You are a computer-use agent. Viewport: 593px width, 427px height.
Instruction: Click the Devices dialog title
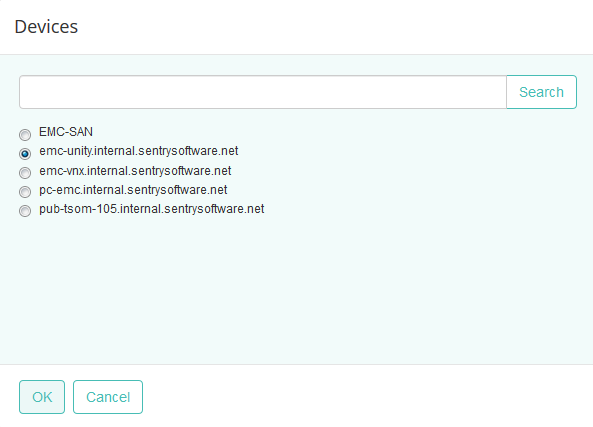46,27
